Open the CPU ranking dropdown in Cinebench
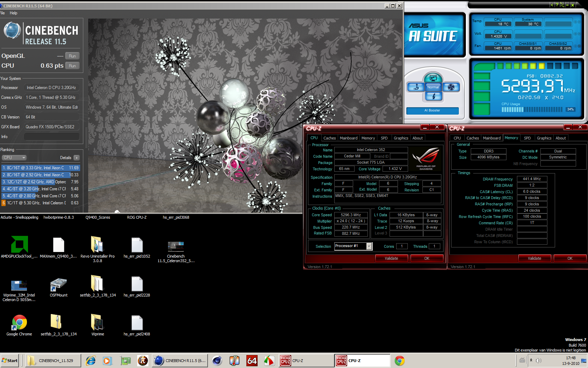 pyautogui.click(x=14, y=158)
